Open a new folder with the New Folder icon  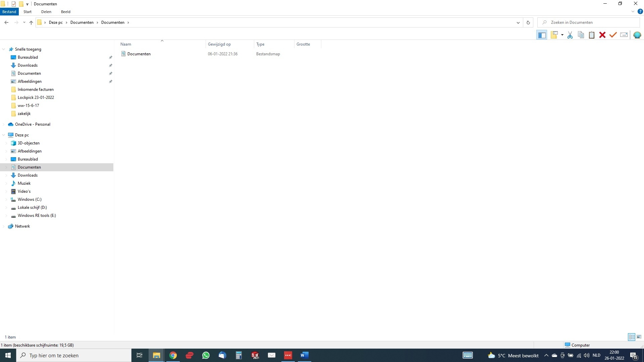tap(554, 35)
